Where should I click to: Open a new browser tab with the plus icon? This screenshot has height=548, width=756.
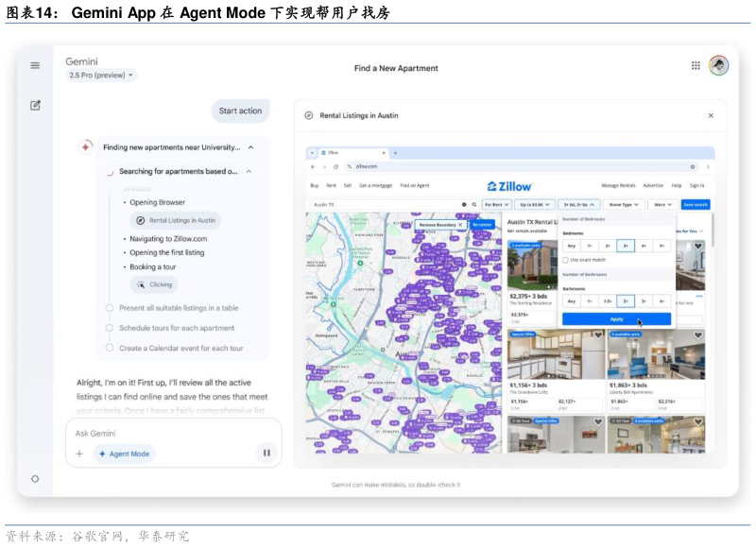[x=395, y=153]
